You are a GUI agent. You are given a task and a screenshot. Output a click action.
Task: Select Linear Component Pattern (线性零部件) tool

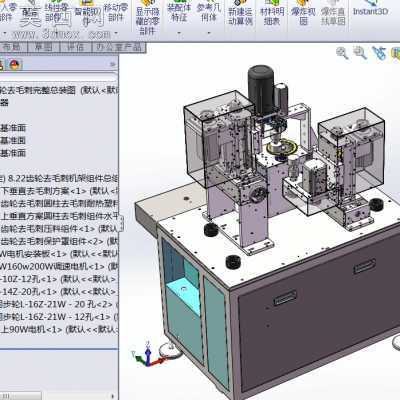[55, 12]
